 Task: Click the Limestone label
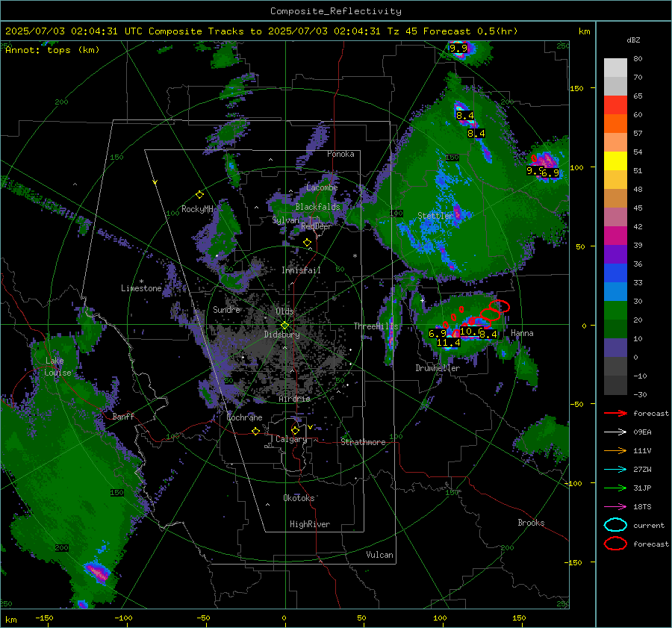tap(141, 288)
